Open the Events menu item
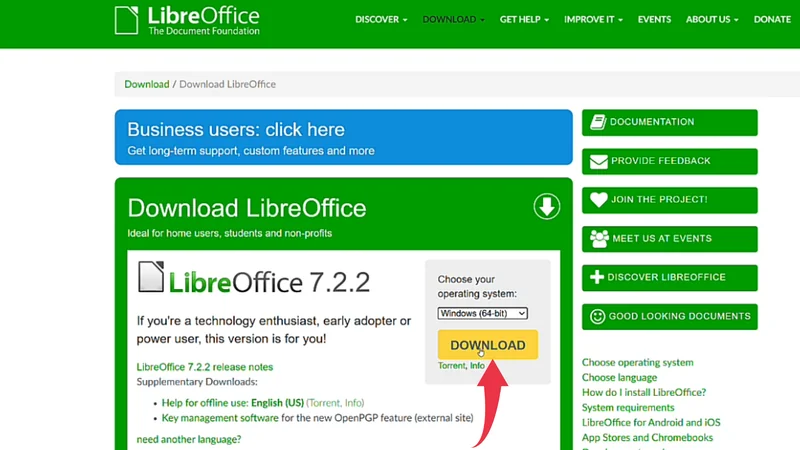 click(654, 19)
